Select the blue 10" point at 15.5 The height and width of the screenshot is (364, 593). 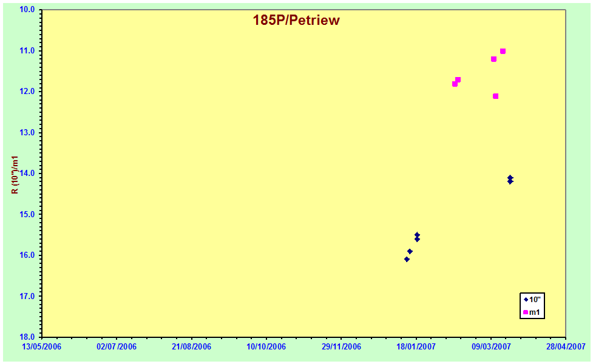pyautogui.click(x=417, y=235)
